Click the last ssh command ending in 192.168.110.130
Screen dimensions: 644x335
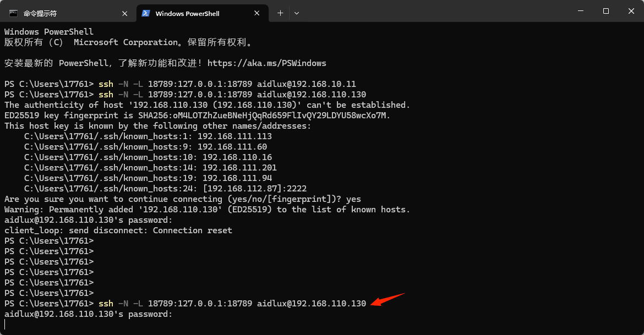(232, 304)
